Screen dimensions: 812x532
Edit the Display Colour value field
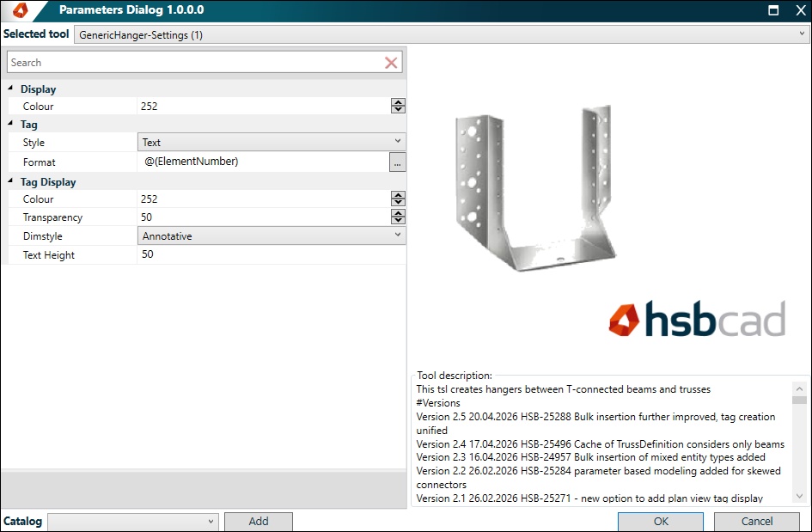point(264,107)
